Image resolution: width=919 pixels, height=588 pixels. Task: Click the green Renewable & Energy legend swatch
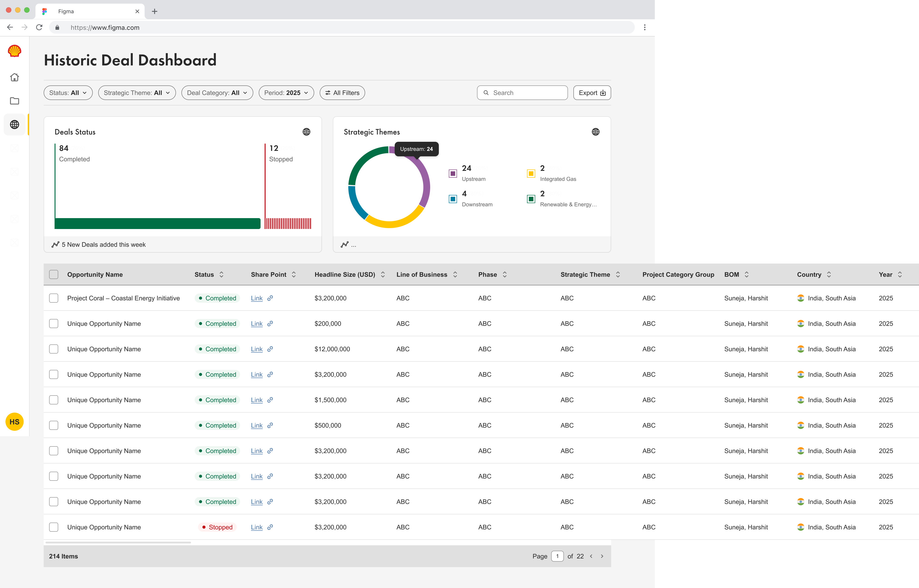[531, 199]
